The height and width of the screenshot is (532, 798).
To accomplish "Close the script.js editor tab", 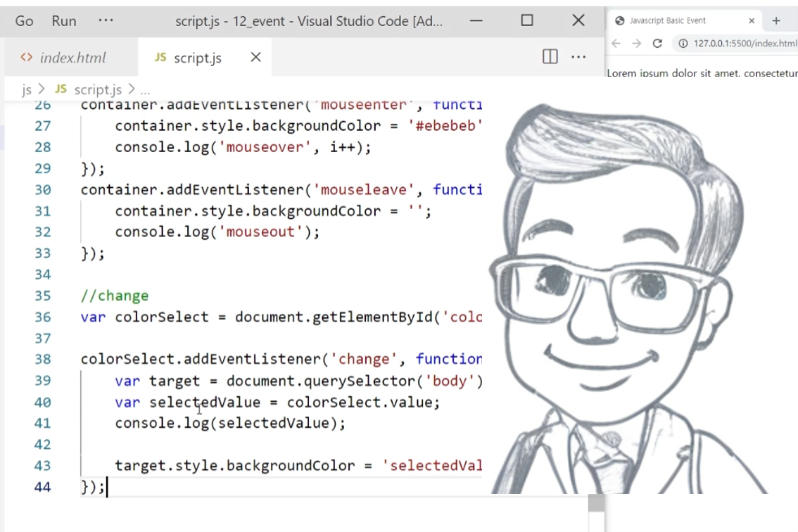I will click(255, 57).
